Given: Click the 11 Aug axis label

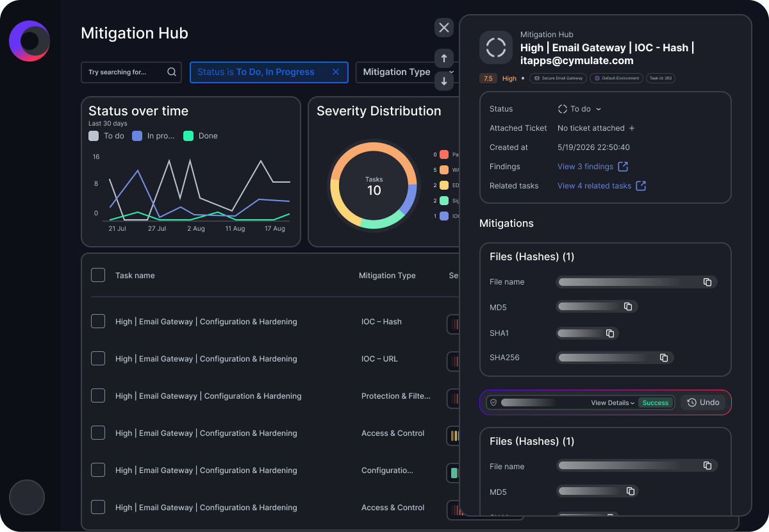Looking at the screenshot, I should [235, 229].
